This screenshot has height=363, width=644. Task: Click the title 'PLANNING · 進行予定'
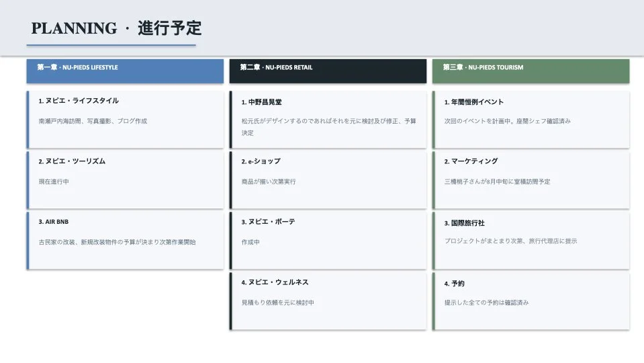coord(116,28)
